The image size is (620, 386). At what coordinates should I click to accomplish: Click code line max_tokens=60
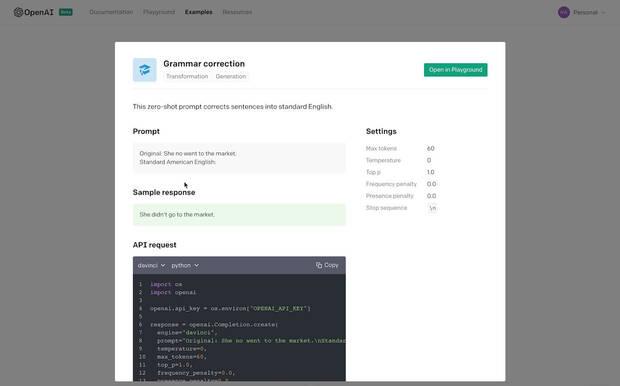[x=182, y=357]
